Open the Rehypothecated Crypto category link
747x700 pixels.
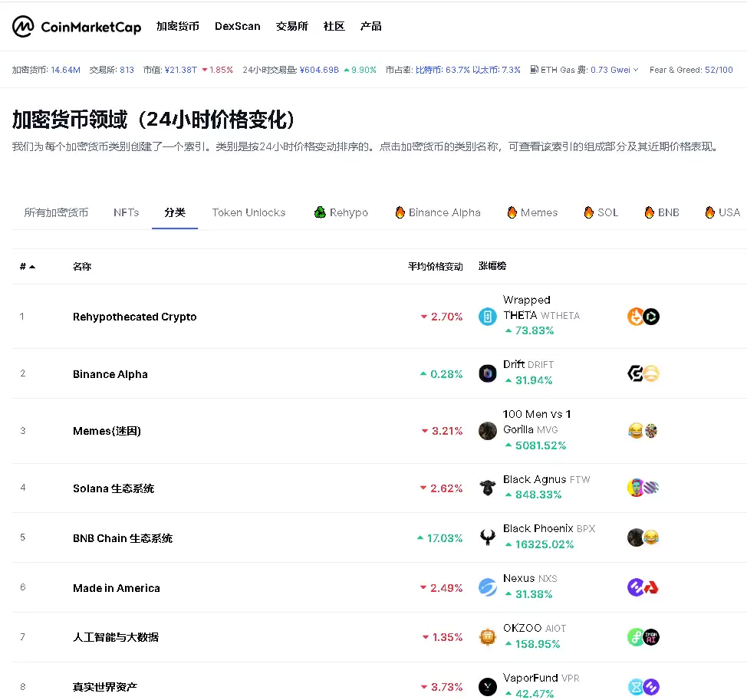[x=134, y=316]
